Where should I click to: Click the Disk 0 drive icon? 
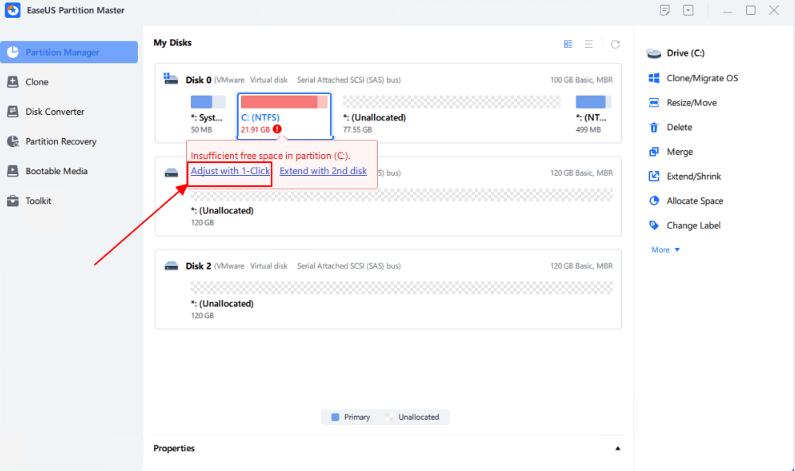pyautogui.click(x=170, y=79)
